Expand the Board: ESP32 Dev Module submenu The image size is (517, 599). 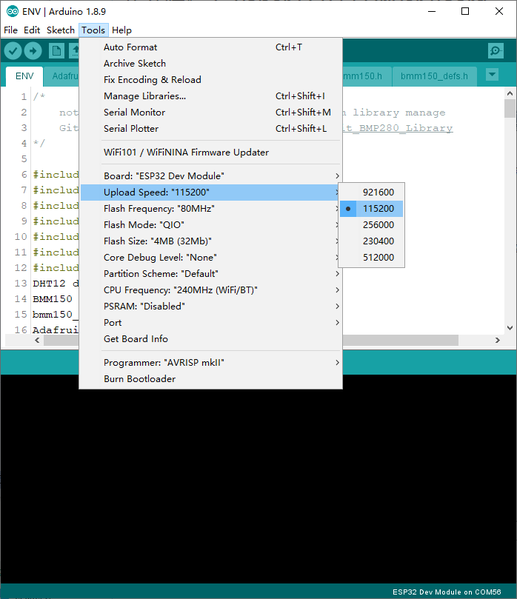(x=211, y=176)
